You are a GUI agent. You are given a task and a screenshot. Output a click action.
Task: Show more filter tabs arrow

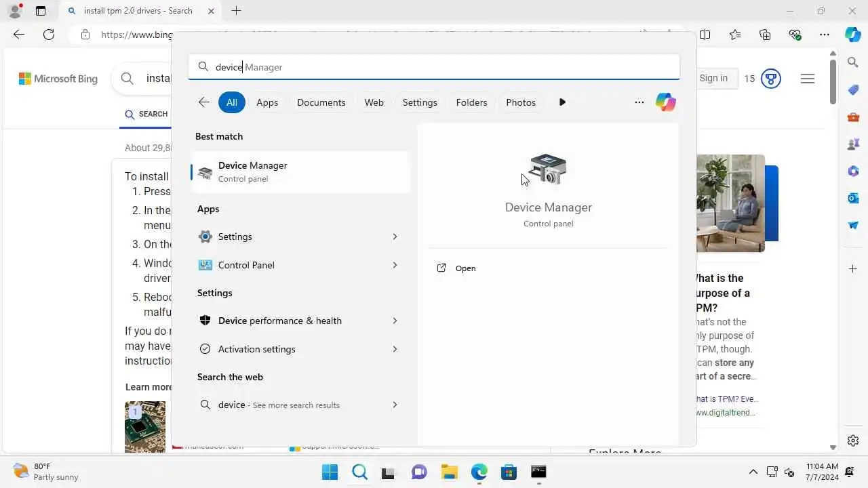point(562,102)
